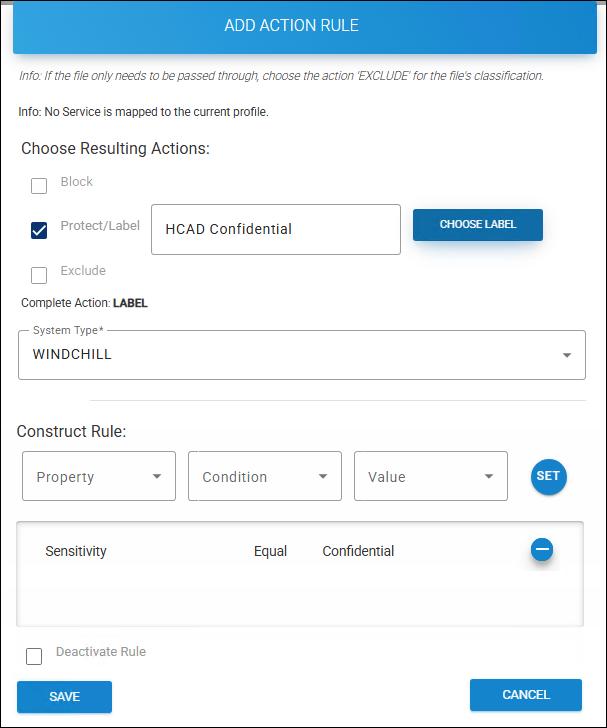Open the Condition dropdown
The width and height of the screenshot is (607, 728).
[x=264, y=477]
